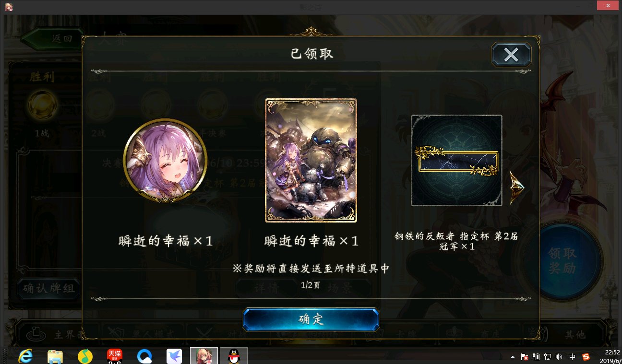Close the 已领取 reward dialog with X
The width and height of the screenshot is (622, 364).
[x=511, y=54]
